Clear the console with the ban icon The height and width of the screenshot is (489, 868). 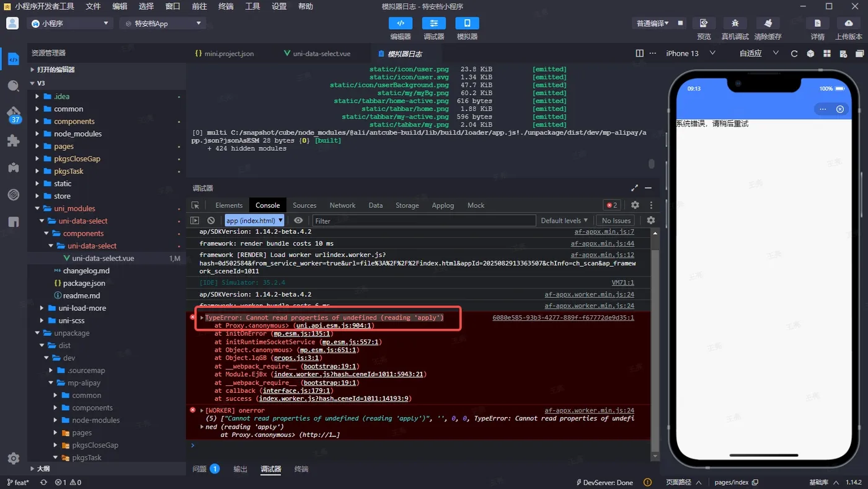click(x=211, y=220)
